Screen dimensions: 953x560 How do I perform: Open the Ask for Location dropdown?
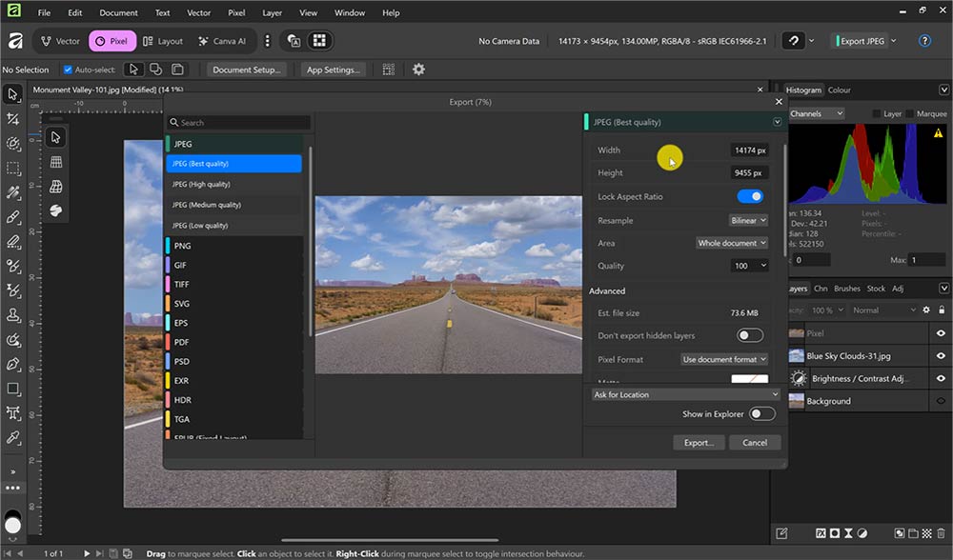coord(683,394)
